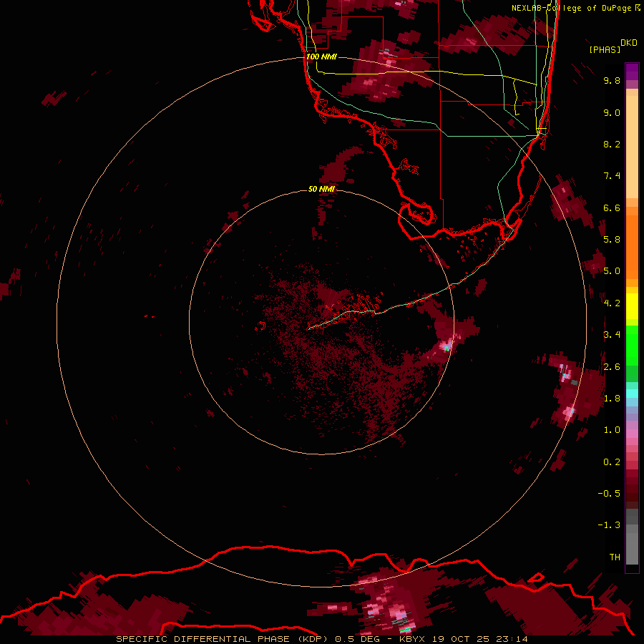644x644 pixels.
Task: Click the SPECIFIC DIFFERENTIAL PHASE (KDP) caption text
Action: coord(222,639)
